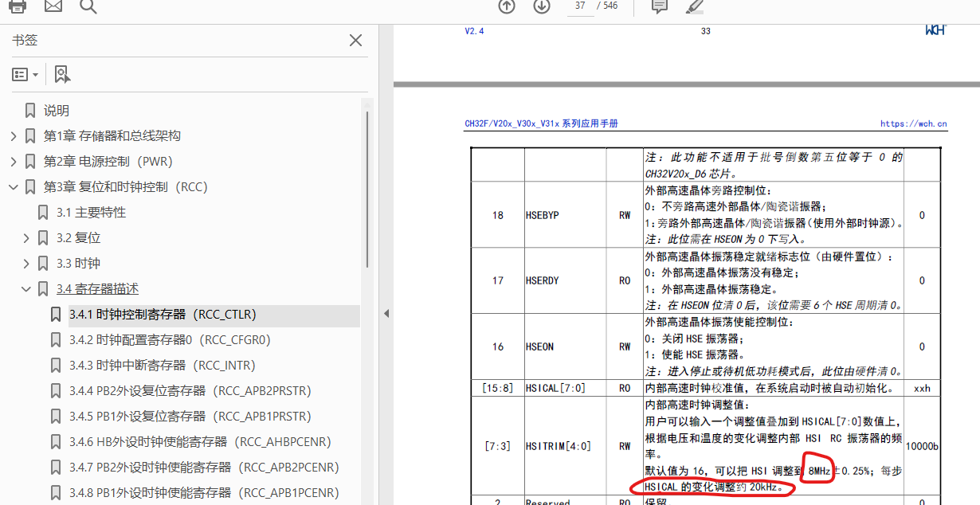Click the page number field showing 37
The image size is (980, 505).
[x=580, y=6]
